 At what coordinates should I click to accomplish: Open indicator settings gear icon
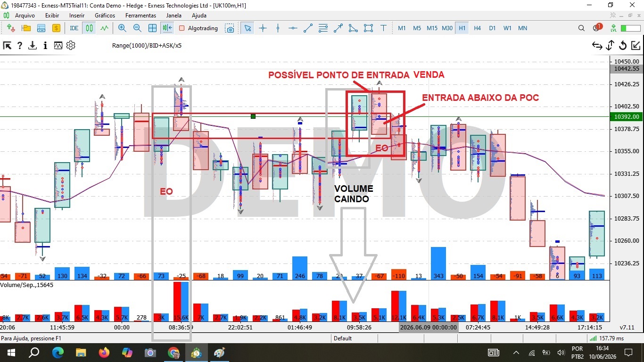click(x=71, y=46)
